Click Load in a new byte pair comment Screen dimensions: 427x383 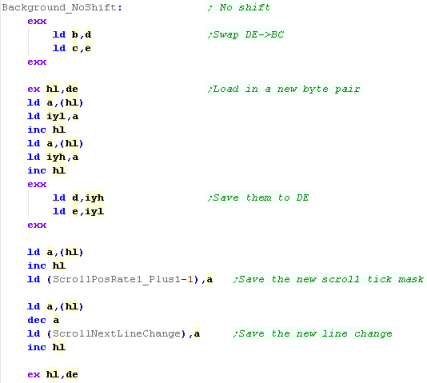pyautogui.click(x=284, y=89)
